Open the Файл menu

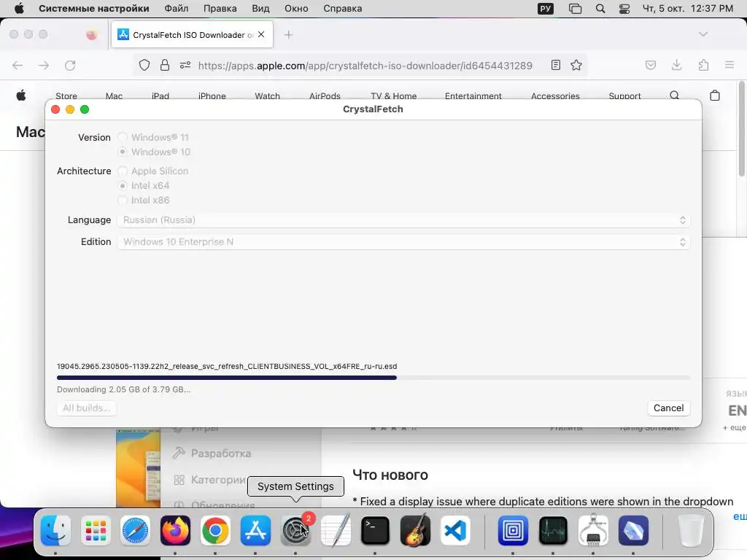pyautogui.click(x=177, y=9)
